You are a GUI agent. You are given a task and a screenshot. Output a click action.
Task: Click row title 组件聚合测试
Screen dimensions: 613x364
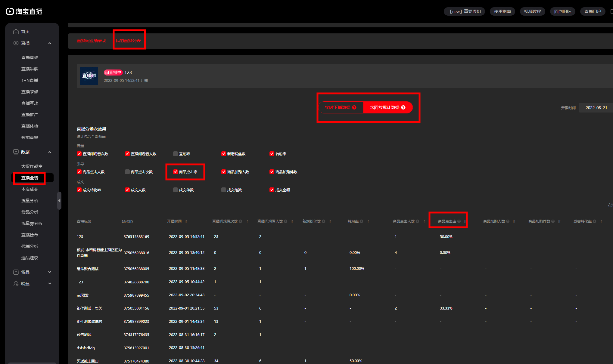coord(88,269)
